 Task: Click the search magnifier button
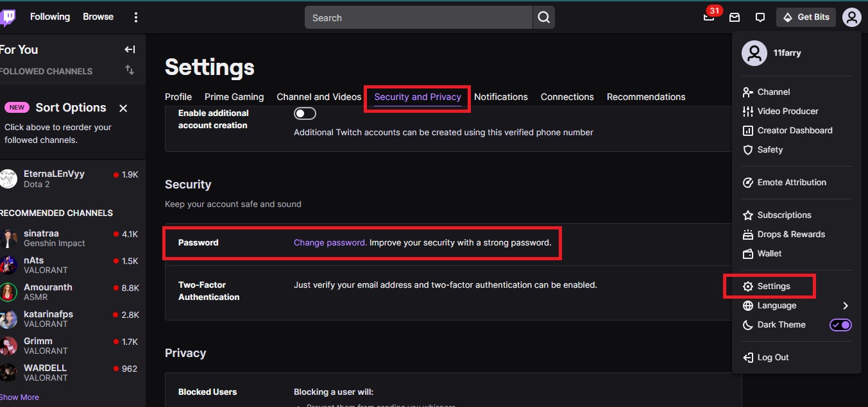pos(543,18)
